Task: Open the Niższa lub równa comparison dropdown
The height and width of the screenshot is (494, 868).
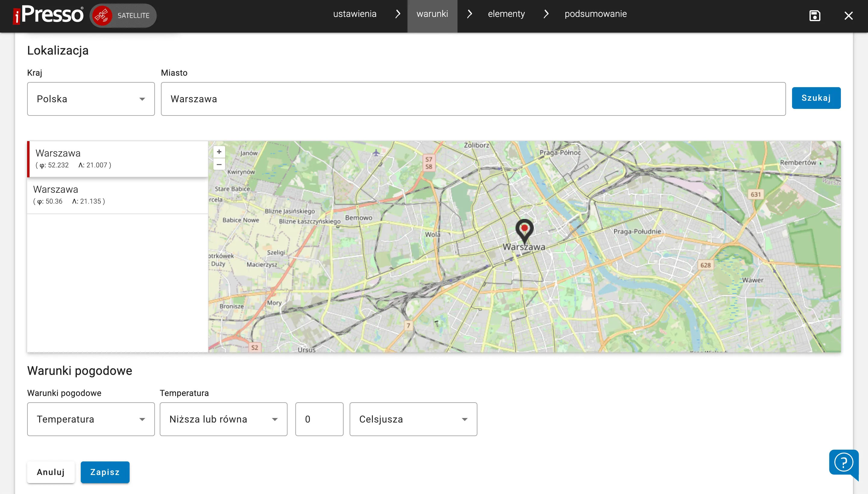Action: click(x=223, y=419)
